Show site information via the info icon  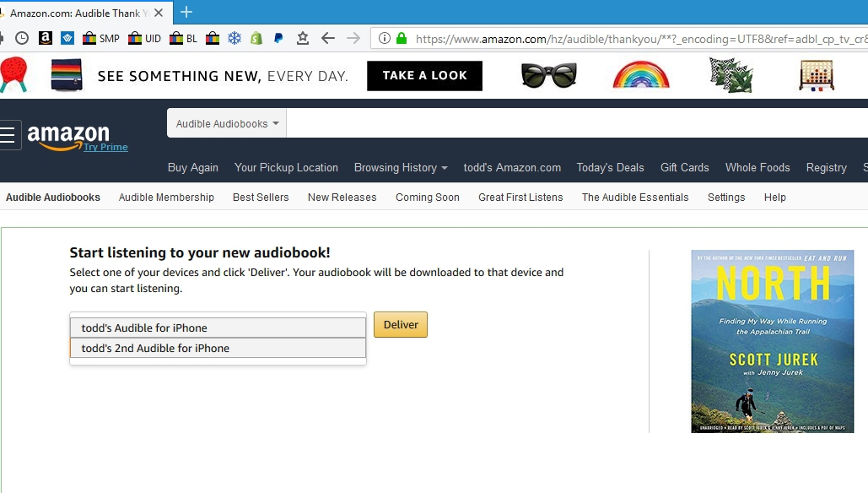(x=384, y=38)
